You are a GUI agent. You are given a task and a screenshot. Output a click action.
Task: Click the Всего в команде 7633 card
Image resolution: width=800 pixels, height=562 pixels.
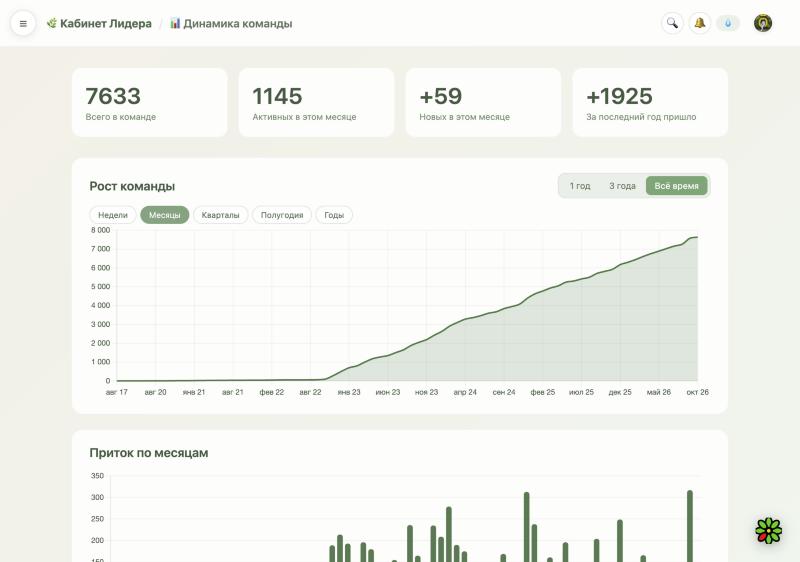coord(150,103)
